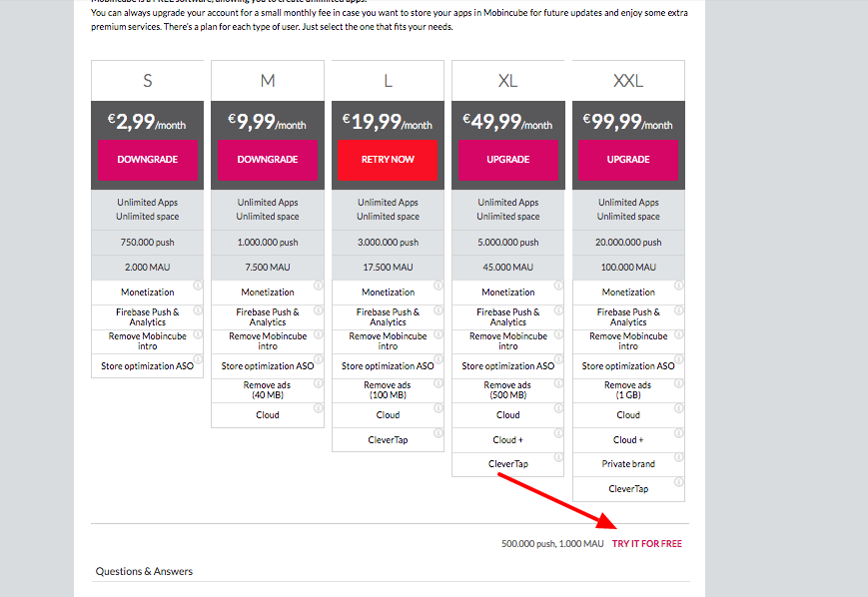Open info icon for Cloud in M plan

319,408
